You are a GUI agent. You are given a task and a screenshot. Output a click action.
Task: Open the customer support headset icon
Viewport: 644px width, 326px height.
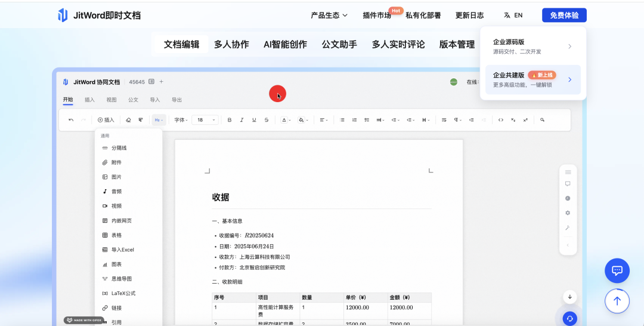[569, 318]
